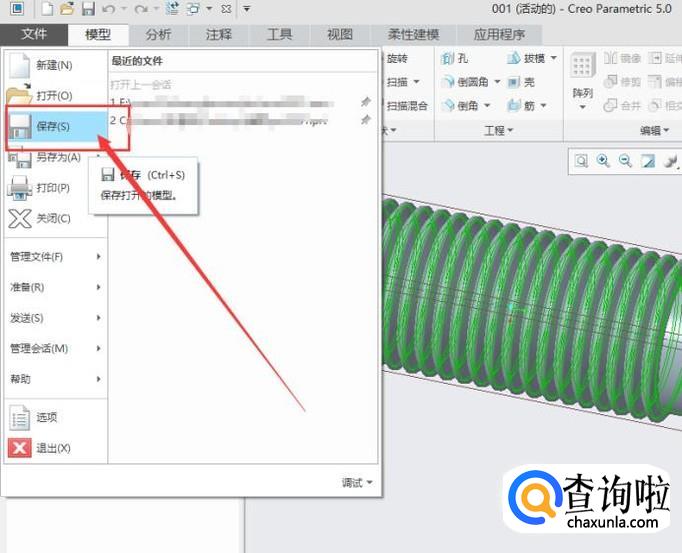682x553 pixels.
Task: Expand the 编辑 group dropdown
Action: (654, 130)
